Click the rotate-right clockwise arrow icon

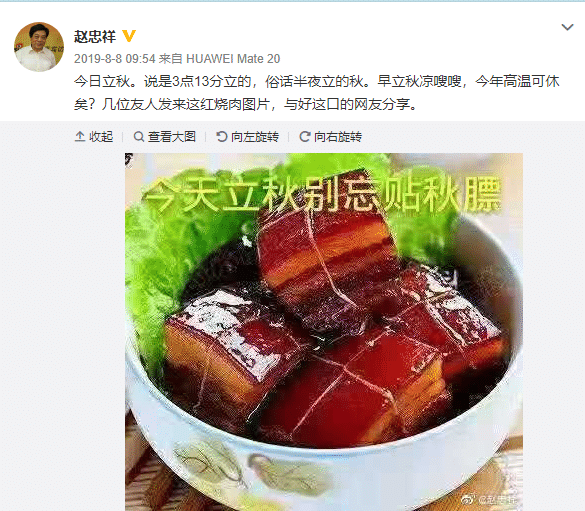(304, 137)
